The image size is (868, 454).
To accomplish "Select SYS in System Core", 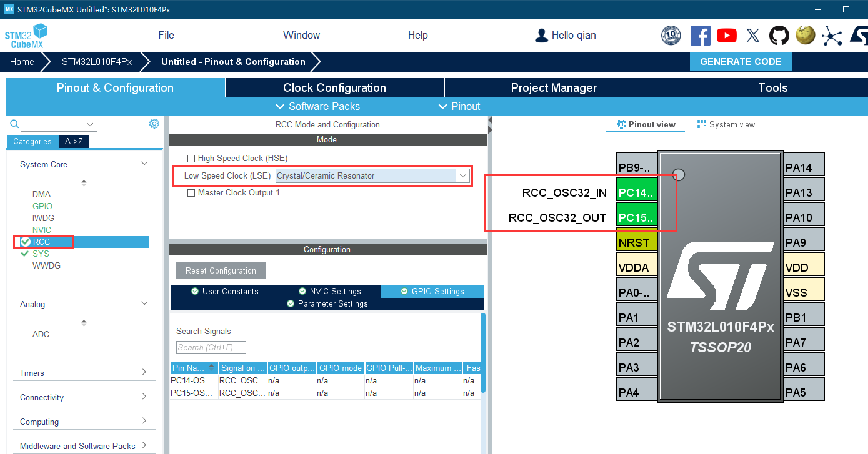I will (x=41, y=254).
